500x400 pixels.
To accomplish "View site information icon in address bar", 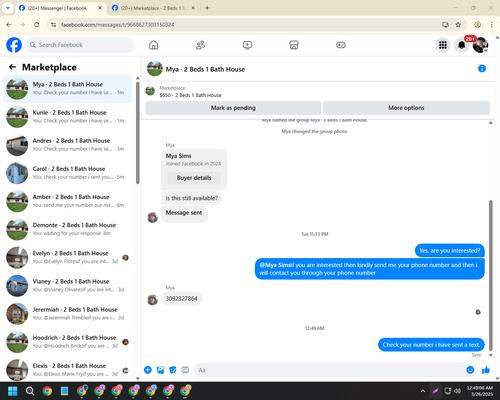I will point(53,25).
